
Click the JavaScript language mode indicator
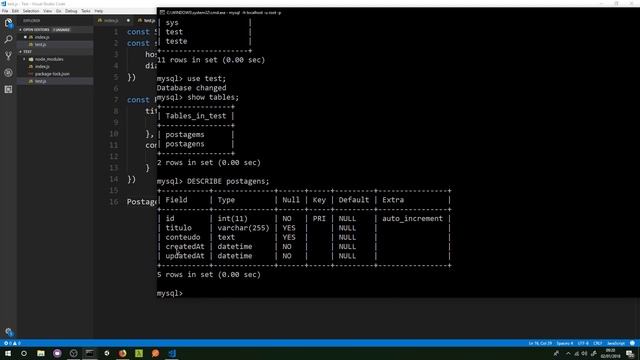point(616,343)
